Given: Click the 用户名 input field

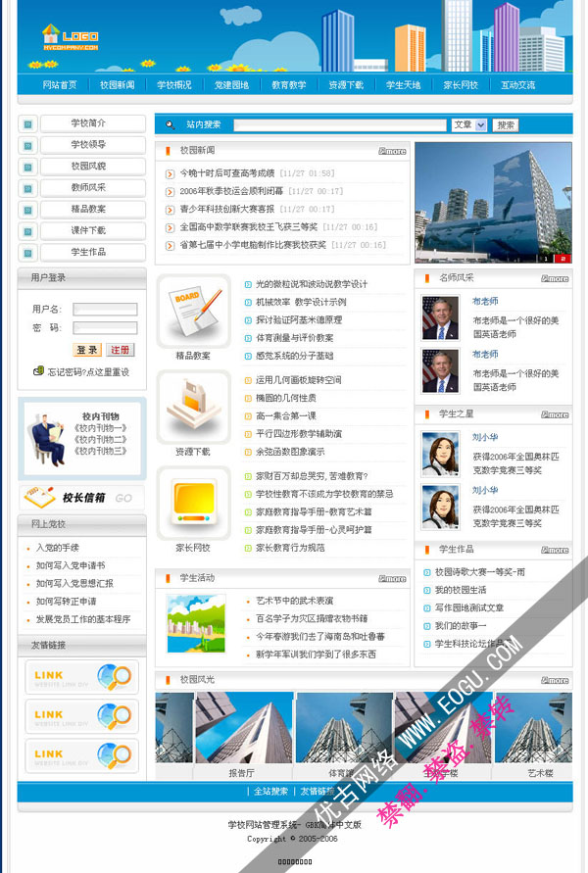Looking at the screenshot, I should click(x=105, y=310).
